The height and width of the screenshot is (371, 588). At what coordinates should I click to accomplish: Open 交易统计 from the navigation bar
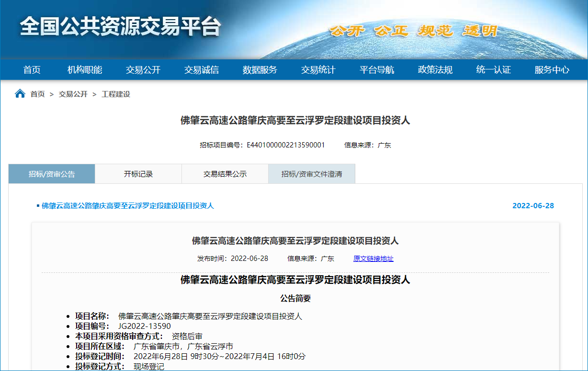click(x=318, y=70)
